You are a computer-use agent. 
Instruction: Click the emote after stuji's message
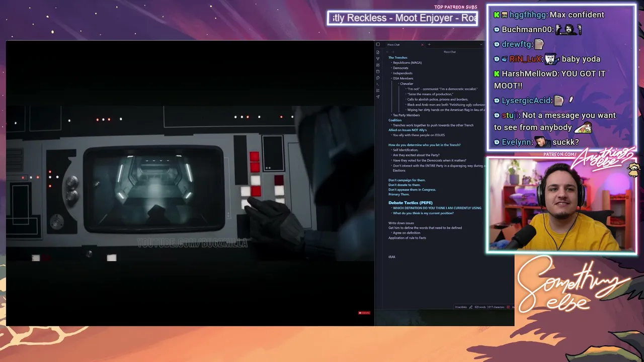pyautogui.click(x=583, y=128)
